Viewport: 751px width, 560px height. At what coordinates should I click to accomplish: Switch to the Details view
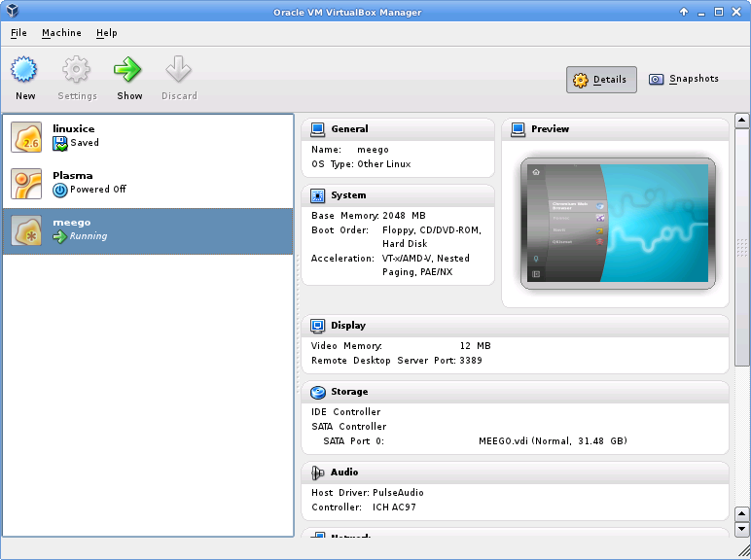(x=601, y=80)
